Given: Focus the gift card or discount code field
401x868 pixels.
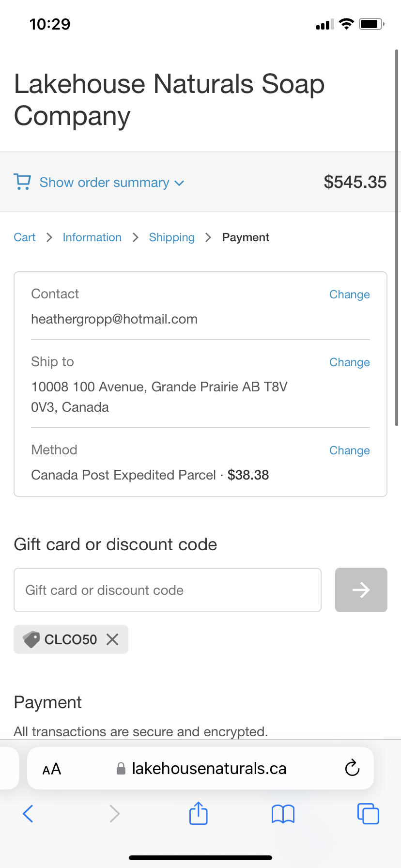Looking at the screenshot, I should tap(168, 590).
